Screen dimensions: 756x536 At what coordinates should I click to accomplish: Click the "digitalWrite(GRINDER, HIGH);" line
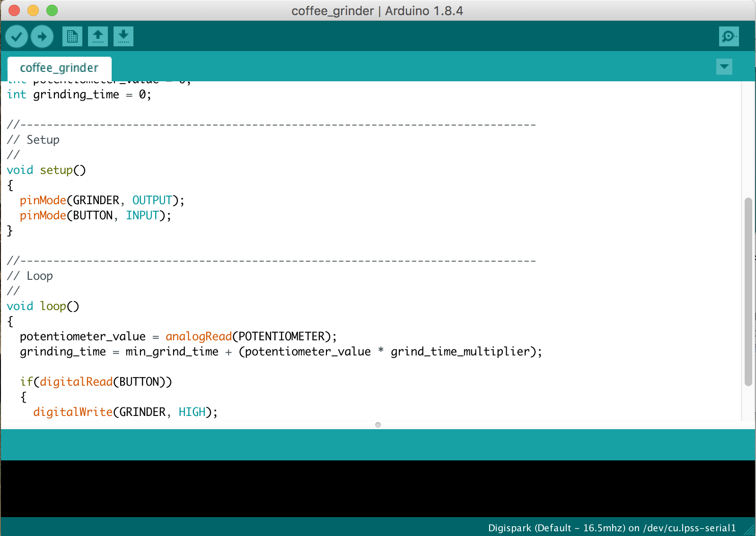point(125,412)
